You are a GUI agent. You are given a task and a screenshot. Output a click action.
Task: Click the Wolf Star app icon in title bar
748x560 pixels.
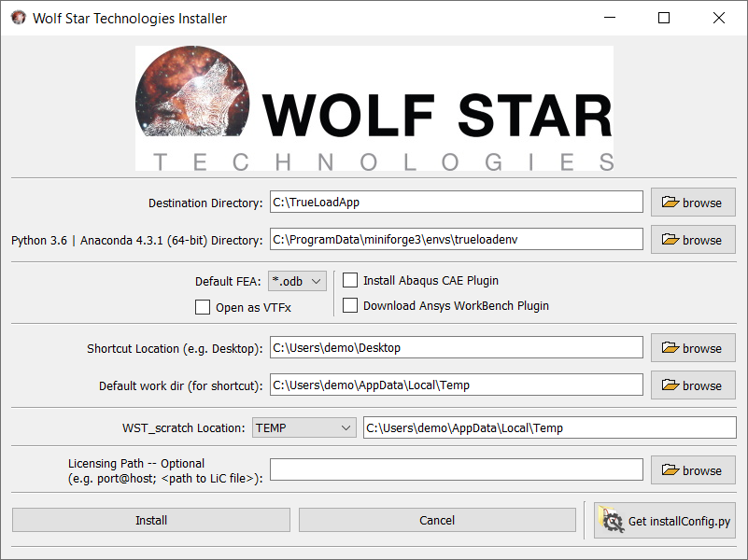click(x=18, y=18)
